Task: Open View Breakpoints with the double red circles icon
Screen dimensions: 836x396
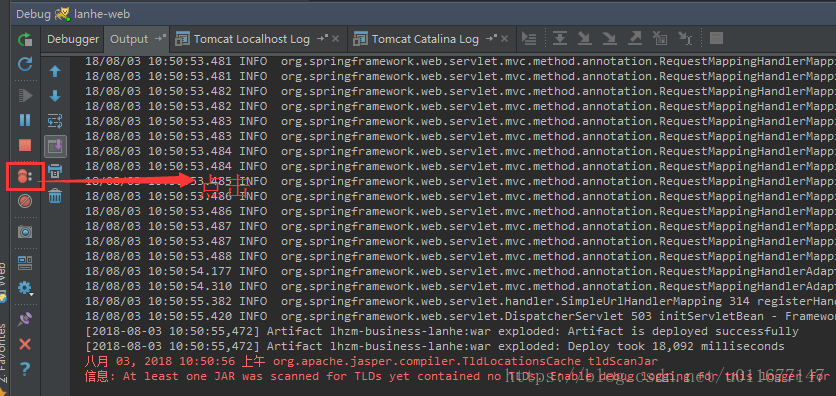Action: (x=25, y=176)
